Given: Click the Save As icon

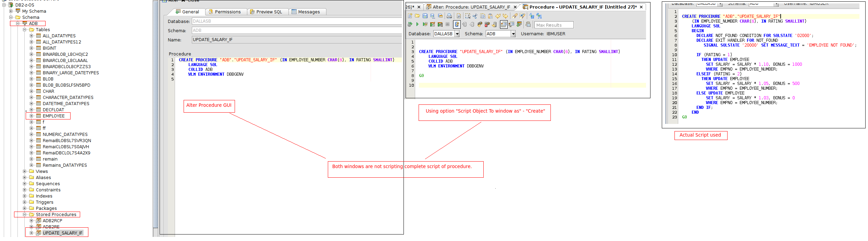Looking at the screenshot, I should (433, 16).
